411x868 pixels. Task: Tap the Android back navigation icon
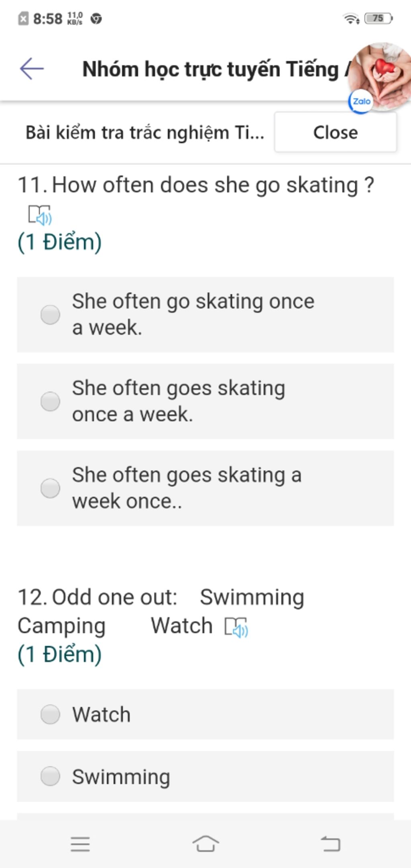pos(331,844)
